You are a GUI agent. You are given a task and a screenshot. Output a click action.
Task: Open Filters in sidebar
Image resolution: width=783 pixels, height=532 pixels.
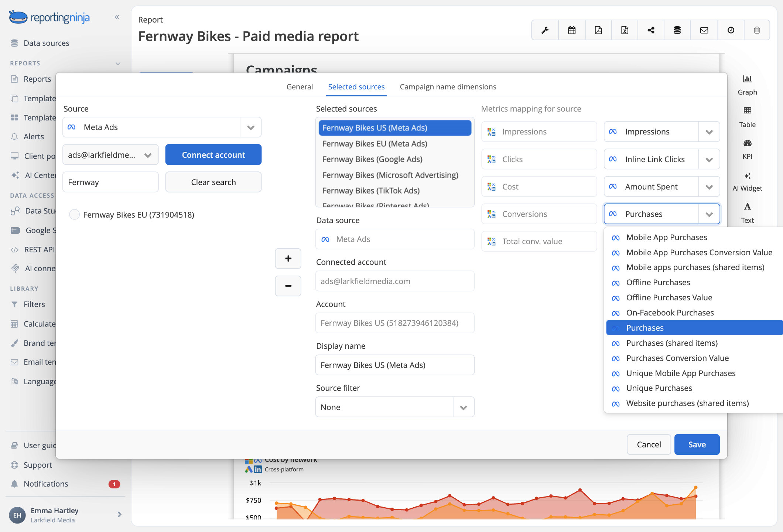[x=28, y=304]
